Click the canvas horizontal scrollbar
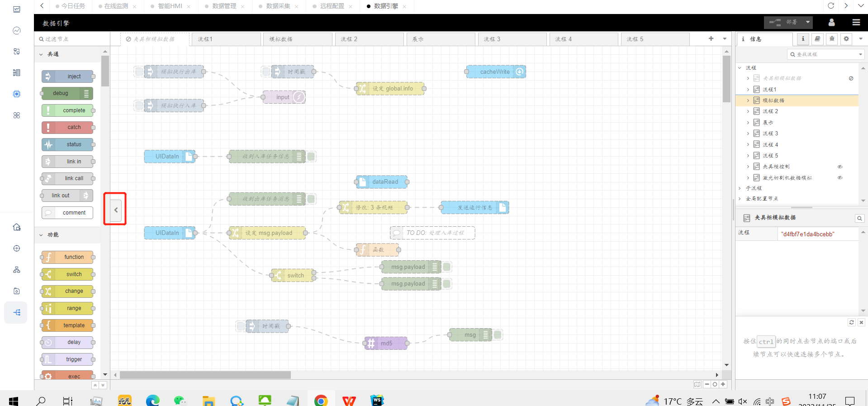 pos(205,375)
